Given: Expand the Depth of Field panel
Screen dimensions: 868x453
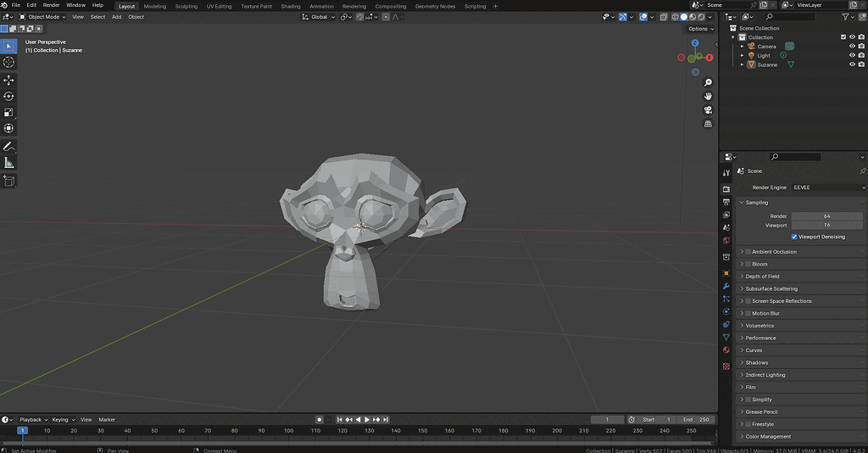Looking at the screenshot, I should pos(800,277).
